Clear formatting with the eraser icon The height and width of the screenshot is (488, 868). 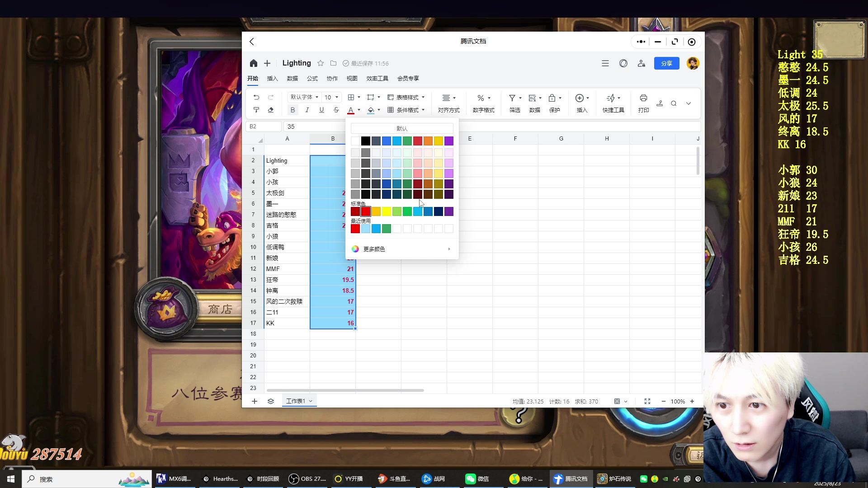(x=271, y=110)
